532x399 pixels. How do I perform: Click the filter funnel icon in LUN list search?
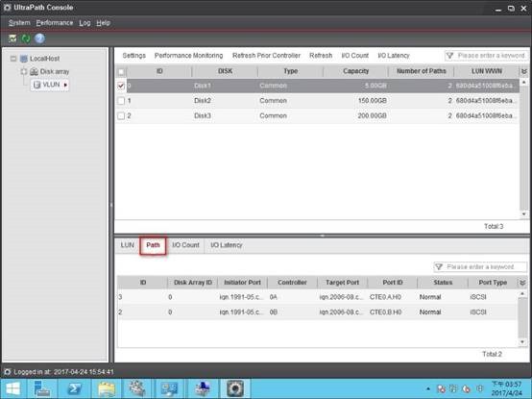(x=449, y=56)
